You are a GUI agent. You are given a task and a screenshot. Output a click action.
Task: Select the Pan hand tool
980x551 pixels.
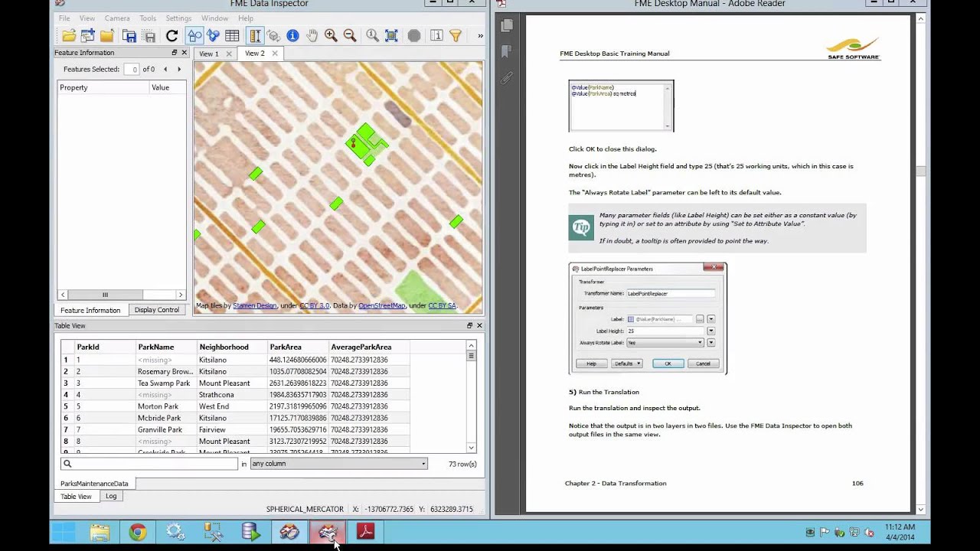[312, 35]
